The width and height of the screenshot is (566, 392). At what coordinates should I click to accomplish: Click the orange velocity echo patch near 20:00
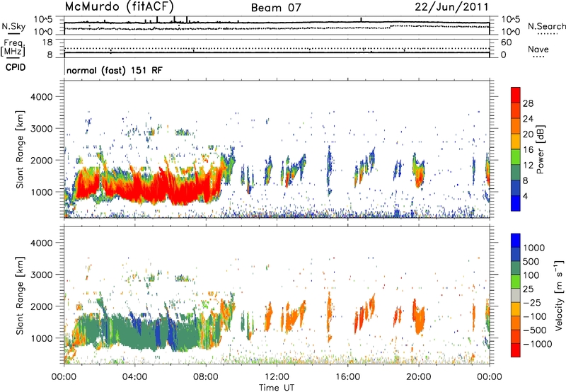(x=420, y=318)
